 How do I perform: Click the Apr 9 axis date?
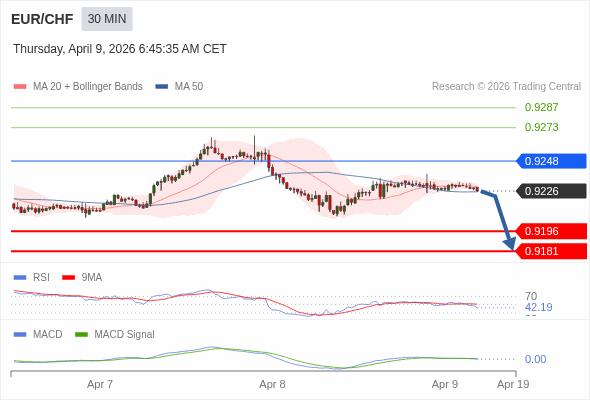click(x=445, y=385)
